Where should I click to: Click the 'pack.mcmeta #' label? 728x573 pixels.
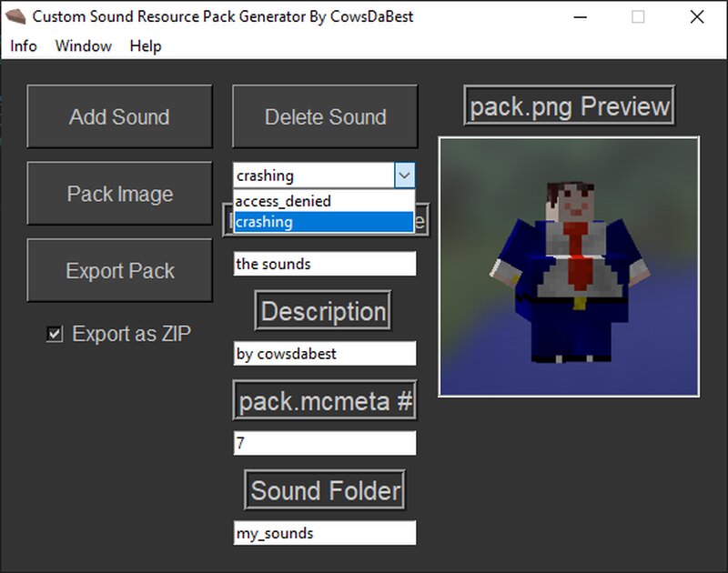coord(325,400)
